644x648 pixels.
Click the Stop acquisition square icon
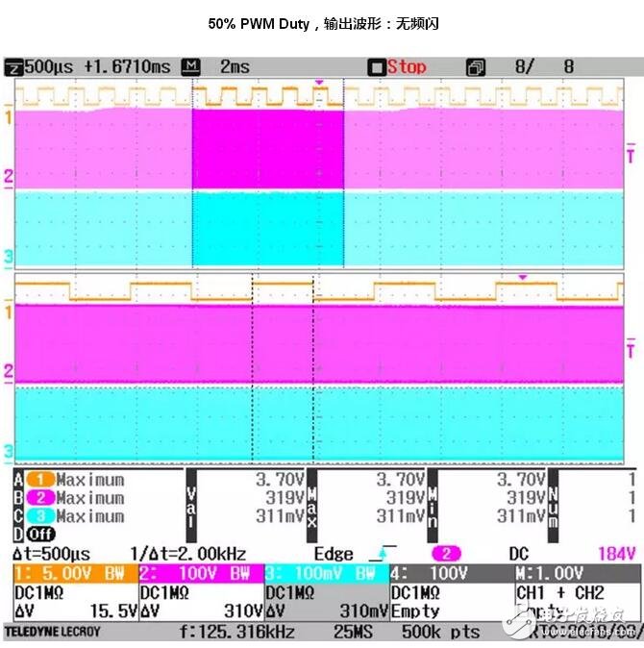coord(377,67)
